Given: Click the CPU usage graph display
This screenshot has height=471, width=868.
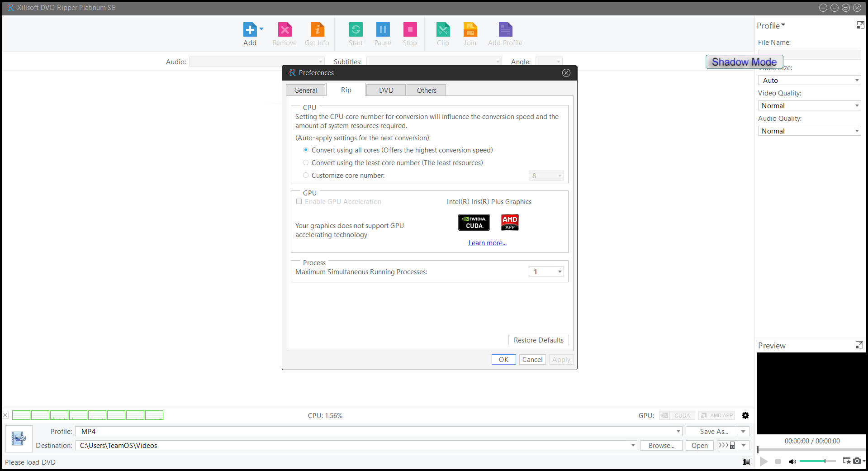Looking at the screenshot, I should [87, 415].
